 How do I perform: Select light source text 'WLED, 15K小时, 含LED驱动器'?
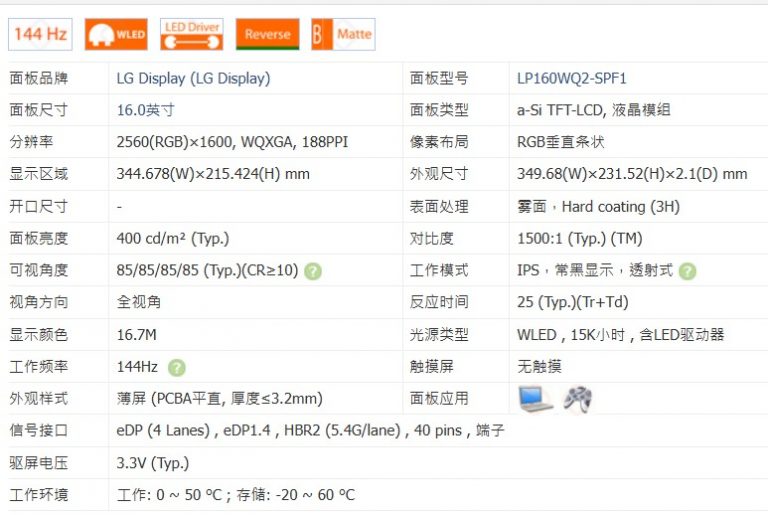621,335
